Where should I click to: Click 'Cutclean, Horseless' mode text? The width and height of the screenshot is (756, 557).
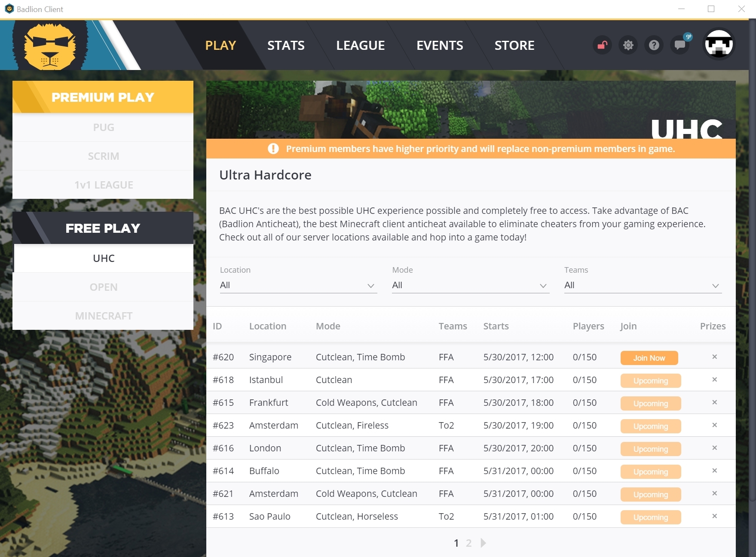(357, 516)
